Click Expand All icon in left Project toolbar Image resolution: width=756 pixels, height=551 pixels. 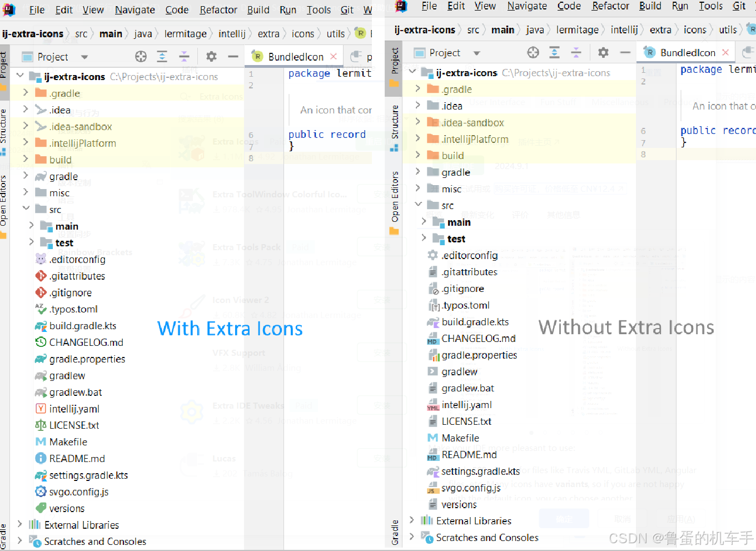point(162,56)
